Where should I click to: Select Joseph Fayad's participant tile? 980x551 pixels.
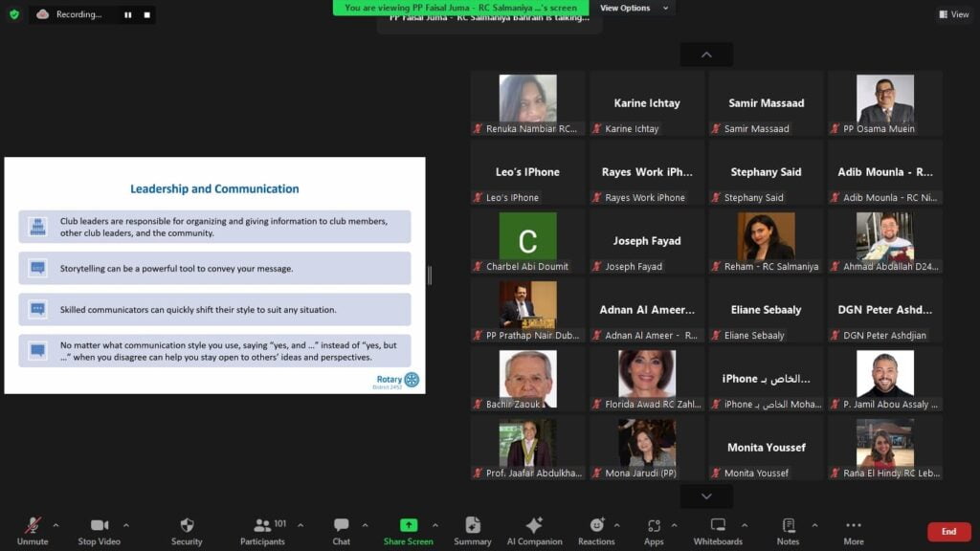(x=647, y=241)
